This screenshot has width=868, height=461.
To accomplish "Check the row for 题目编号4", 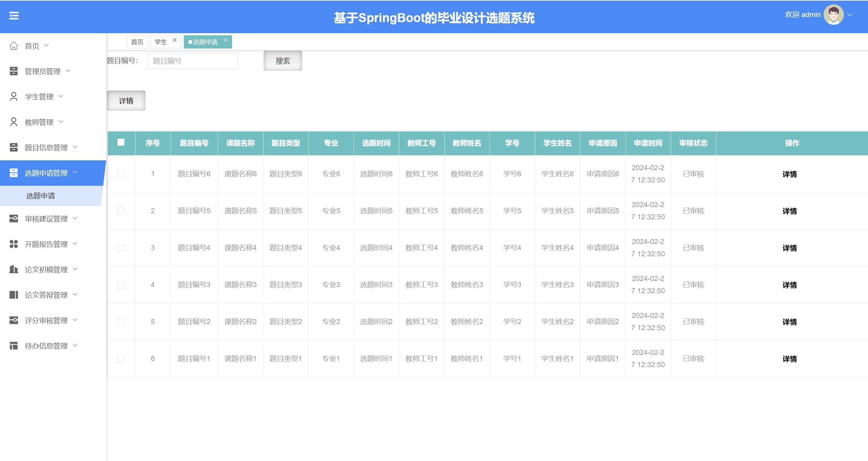I will [x=121, y=248].
